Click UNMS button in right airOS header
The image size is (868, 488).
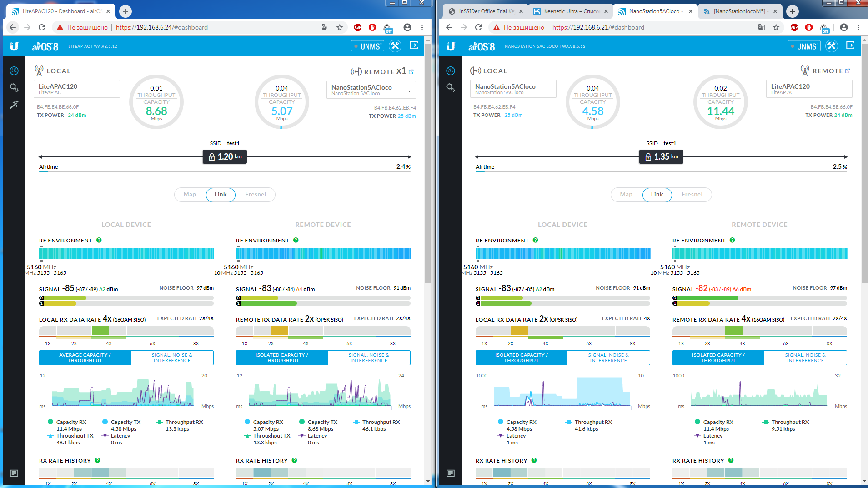(x=804, y=46)
